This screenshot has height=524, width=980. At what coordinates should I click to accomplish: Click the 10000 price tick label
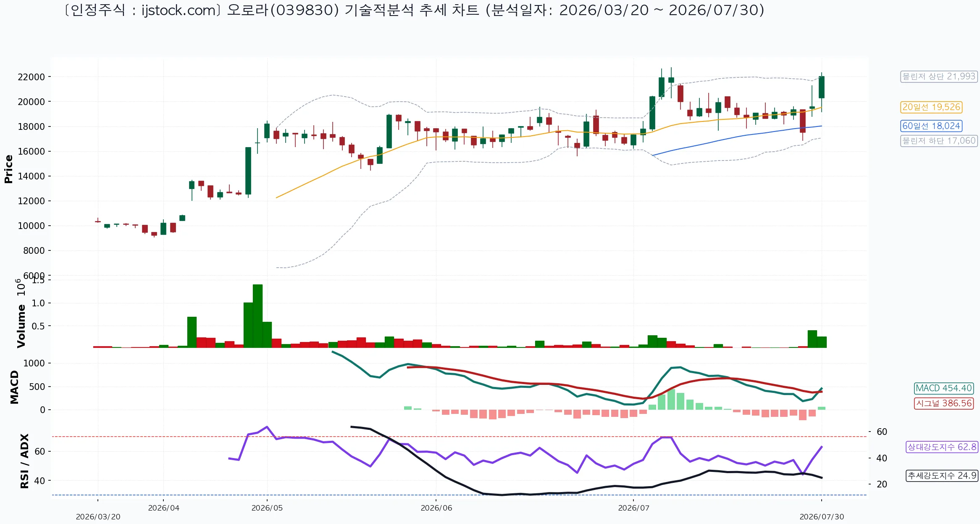31,226
